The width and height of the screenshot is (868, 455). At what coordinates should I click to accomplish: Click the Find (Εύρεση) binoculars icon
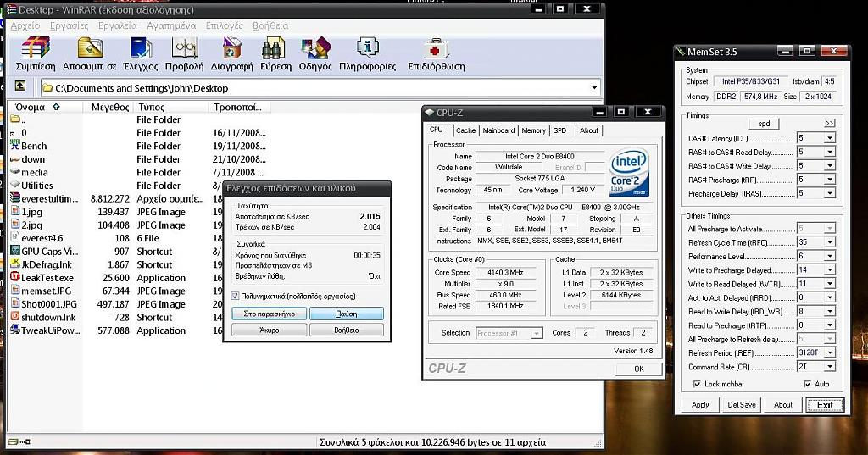274,48
